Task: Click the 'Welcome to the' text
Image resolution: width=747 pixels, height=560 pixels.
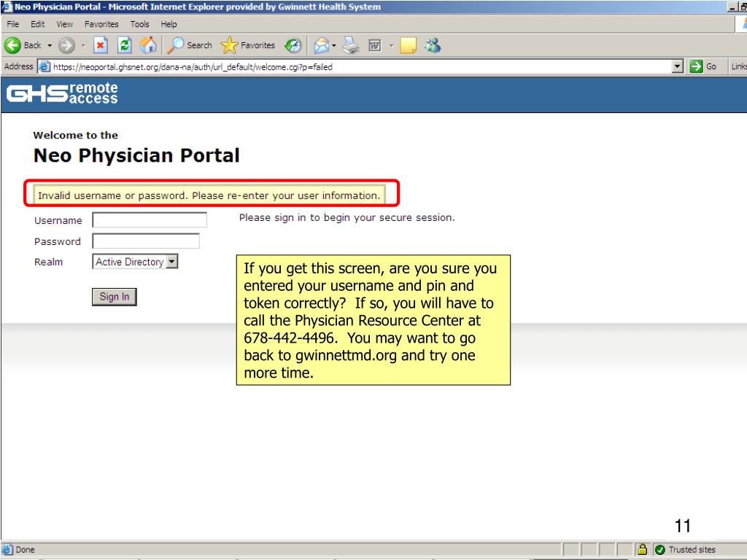Action: click(76, 135)
